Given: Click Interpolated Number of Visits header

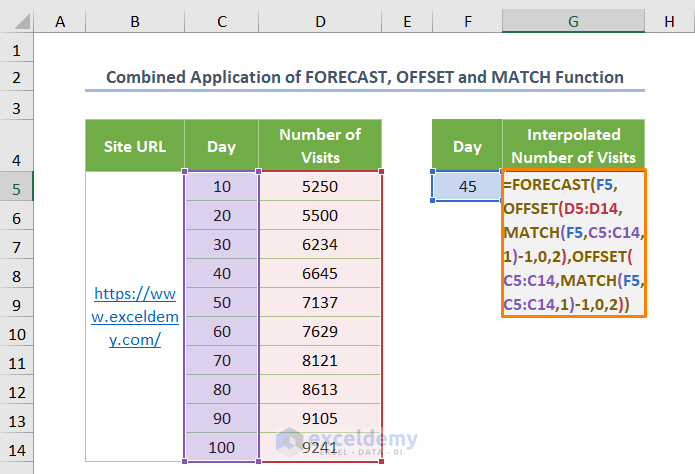Looking at the screenshot, I should tap(573, 146).
